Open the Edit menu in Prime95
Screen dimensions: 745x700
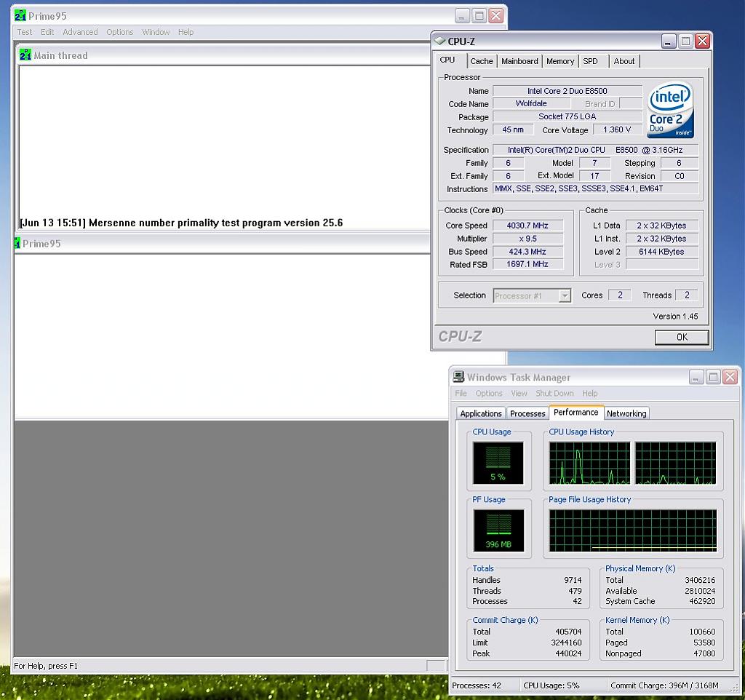[x=47, y=32]
